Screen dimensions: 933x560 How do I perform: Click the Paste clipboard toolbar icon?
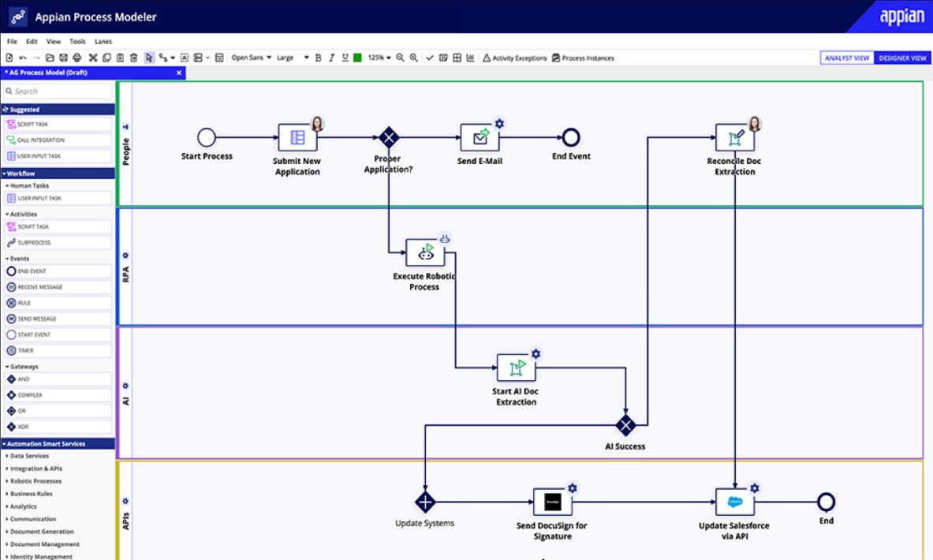click(x=120, y=58)
